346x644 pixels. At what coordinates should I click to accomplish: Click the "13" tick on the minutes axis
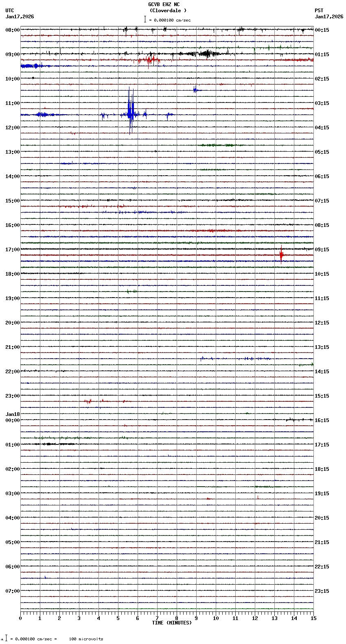274,618
